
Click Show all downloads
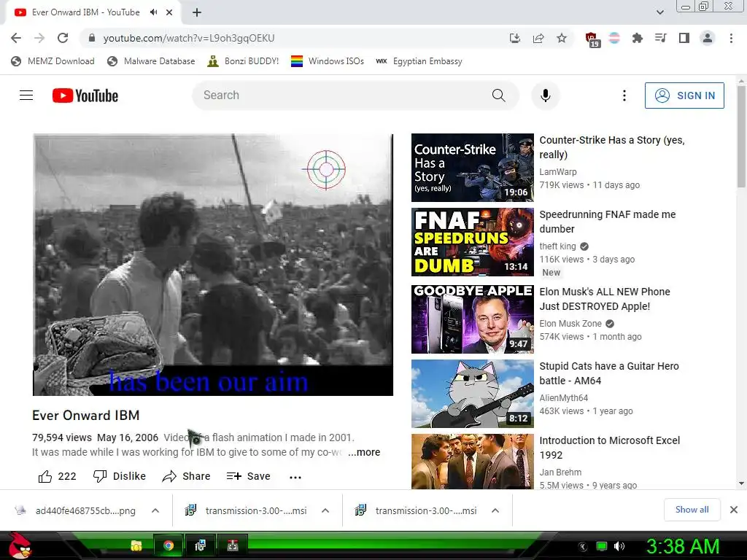(x=692, y=510)
